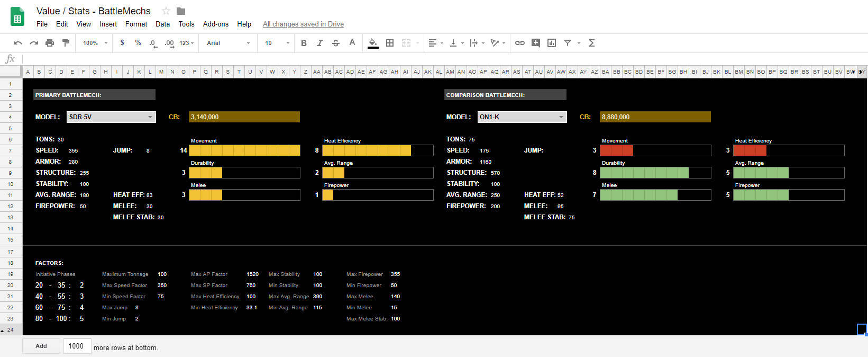Select row 4 header
Screen dimensions: 868x357
(x=10, y=117)
